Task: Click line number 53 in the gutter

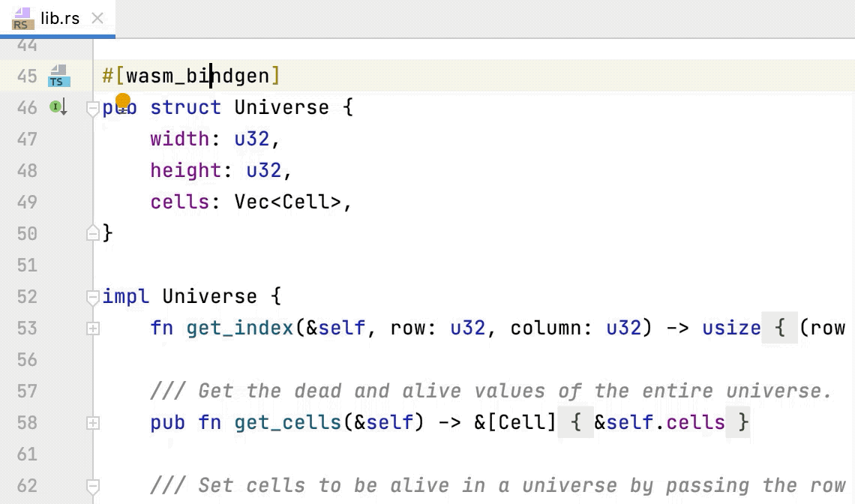Action: [27, 328]
